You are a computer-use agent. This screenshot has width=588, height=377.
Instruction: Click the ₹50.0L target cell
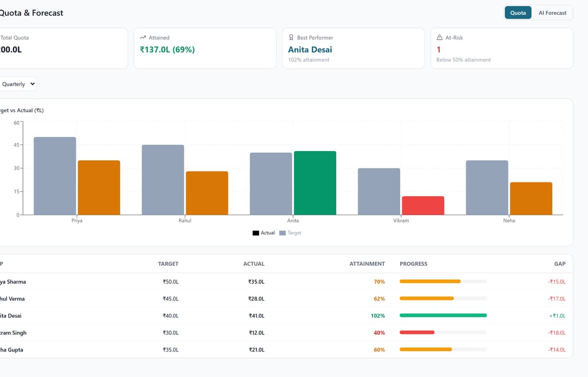pyautogui.click(x=171, y=282)
